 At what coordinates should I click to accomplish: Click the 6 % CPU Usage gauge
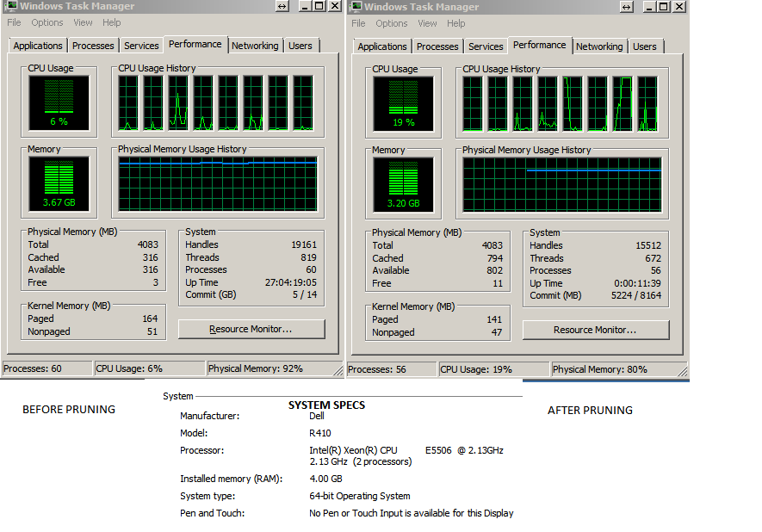(59, 103)
